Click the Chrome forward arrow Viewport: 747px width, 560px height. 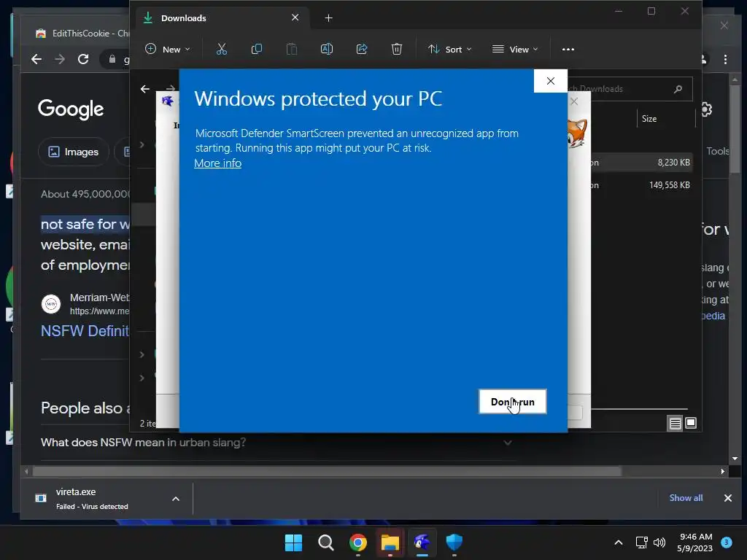tap(60, 59)
